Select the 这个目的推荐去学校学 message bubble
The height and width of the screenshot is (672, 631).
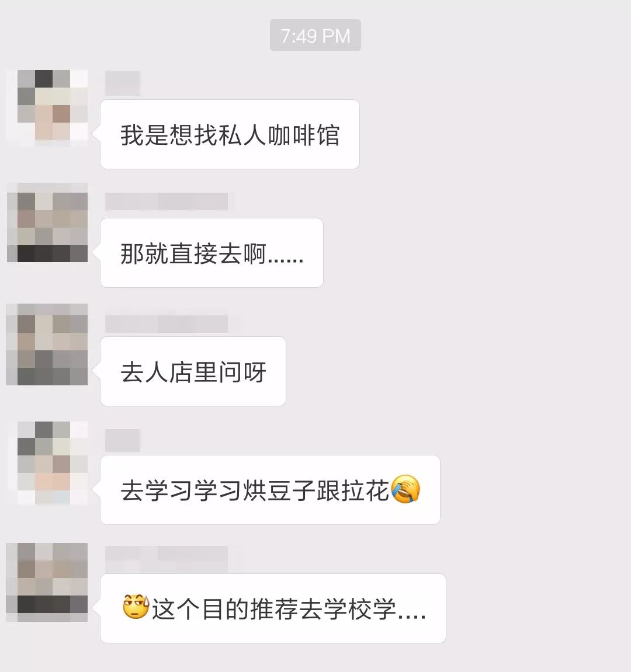(273, 608)
